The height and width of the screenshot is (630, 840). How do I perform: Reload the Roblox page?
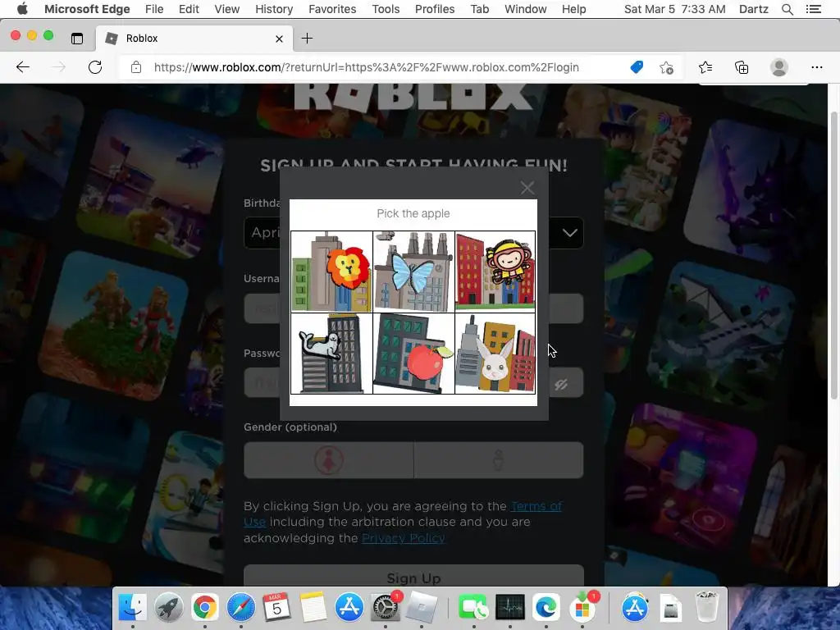pos(95,67)
